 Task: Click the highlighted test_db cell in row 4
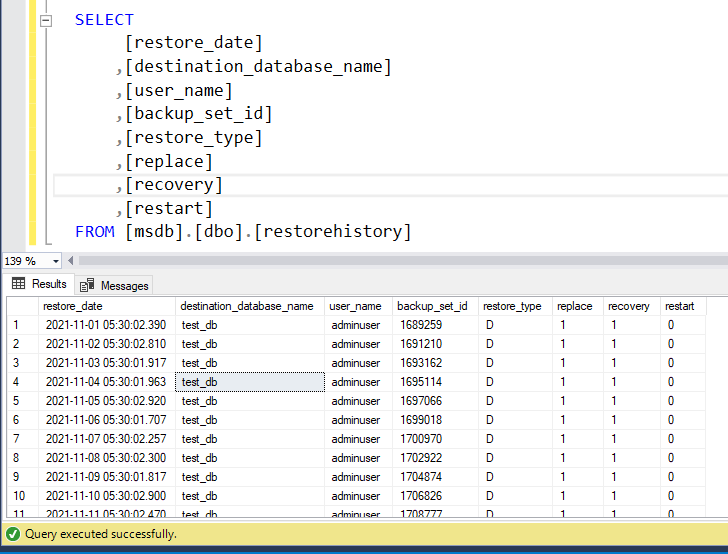click(x=250, y=382)
